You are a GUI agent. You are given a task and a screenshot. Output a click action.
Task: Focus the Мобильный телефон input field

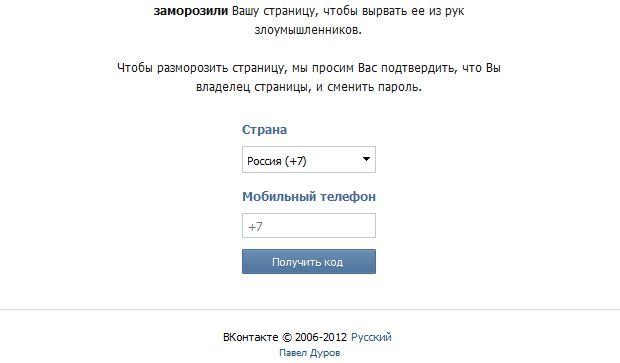(309, 226)
